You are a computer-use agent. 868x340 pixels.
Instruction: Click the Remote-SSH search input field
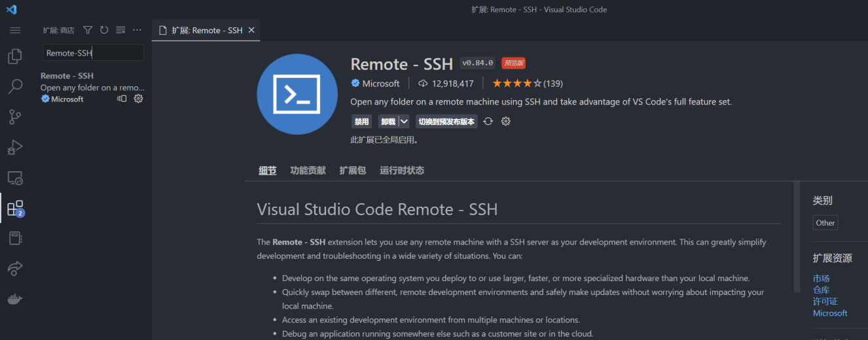click(x=93, y=53)
